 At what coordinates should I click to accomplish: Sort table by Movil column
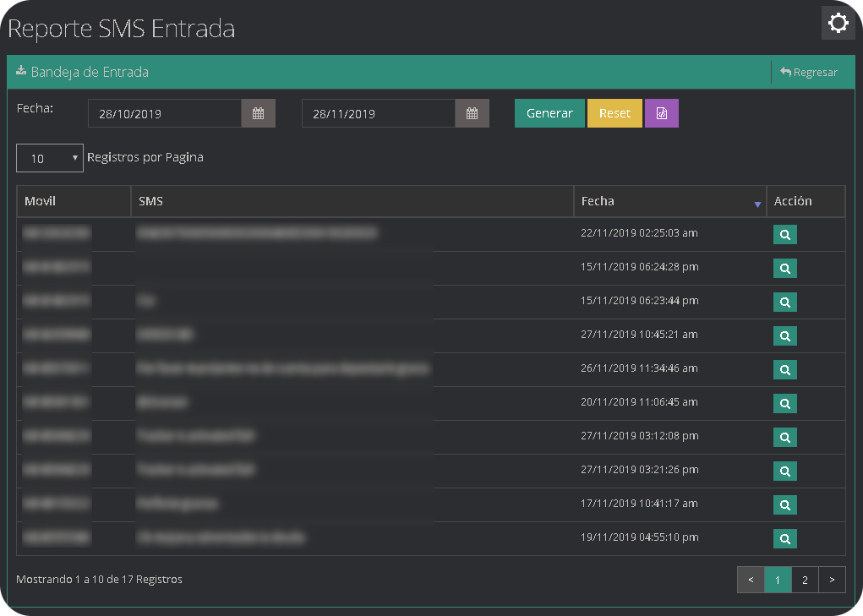click(x=74, y=202)
